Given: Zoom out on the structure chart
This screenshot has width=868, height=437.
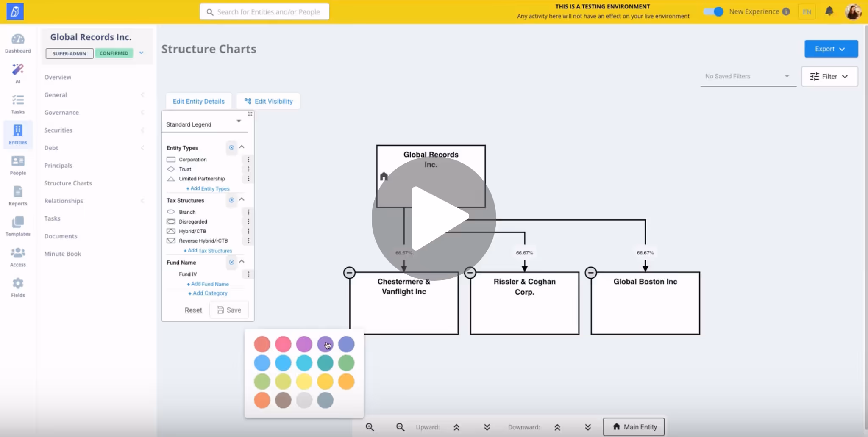Looking at the screenshot, I should point(400,427).
